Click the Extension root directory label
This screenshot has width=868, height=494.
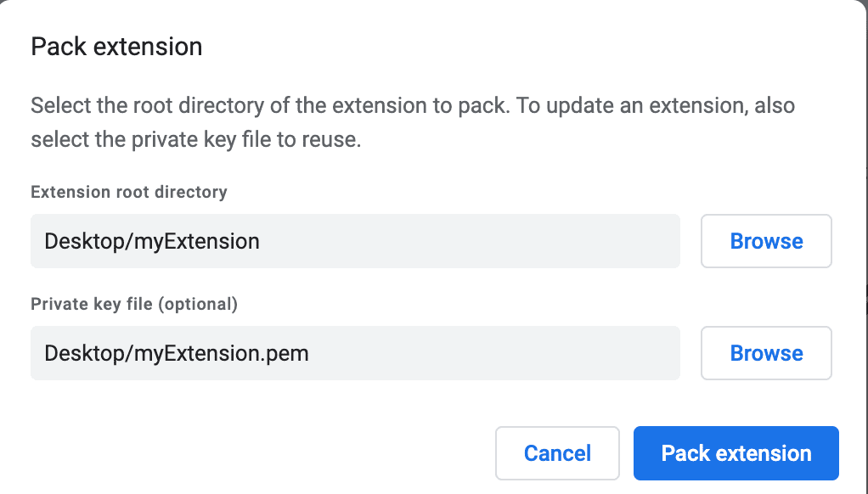point(128,192)
